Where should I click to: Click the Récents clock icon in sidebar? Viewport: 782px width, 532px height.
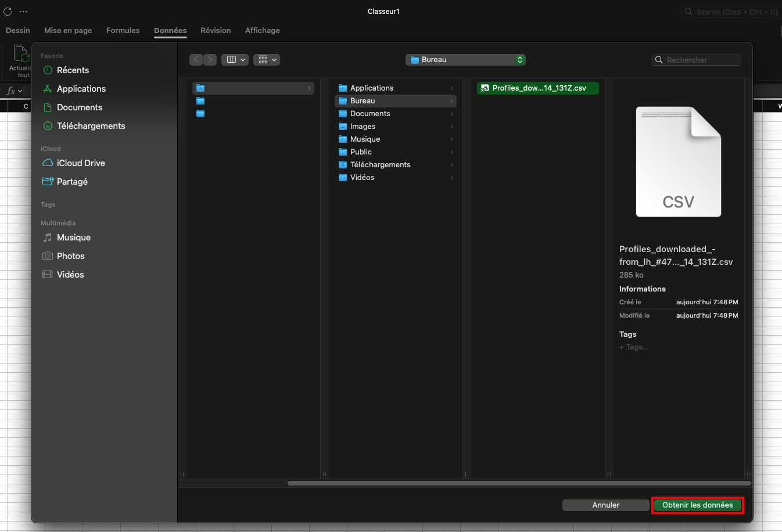pos(48,70)
